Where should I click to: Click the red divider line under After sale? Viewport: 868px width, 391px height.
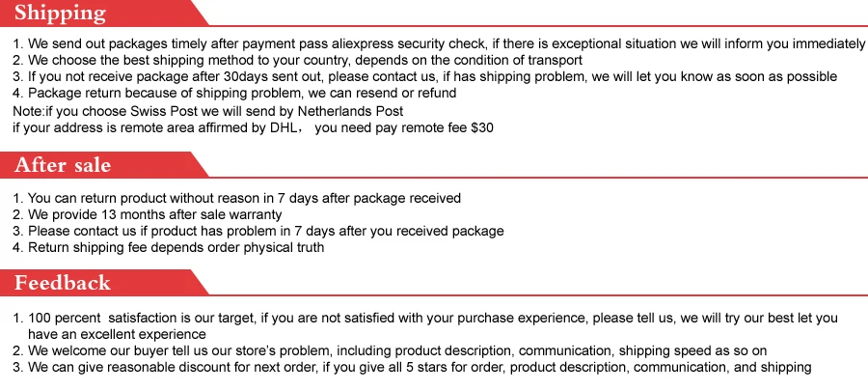(x=538, y=178)
